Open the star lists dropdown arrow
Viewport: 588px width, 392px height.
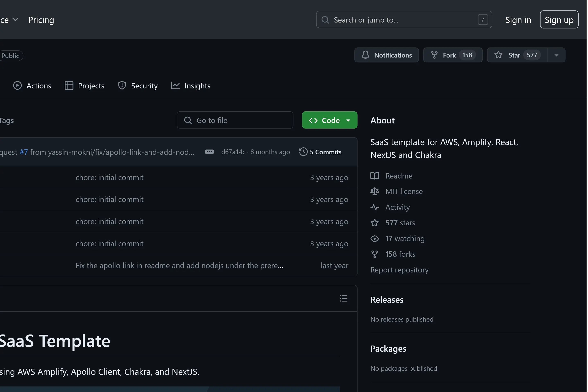click(x=556, y=55)
